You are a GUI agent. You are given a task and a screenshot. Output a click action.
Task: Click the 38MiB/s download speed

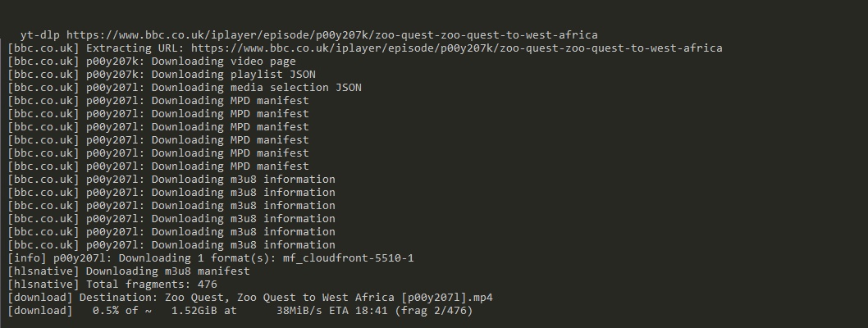tap(302, 311)
